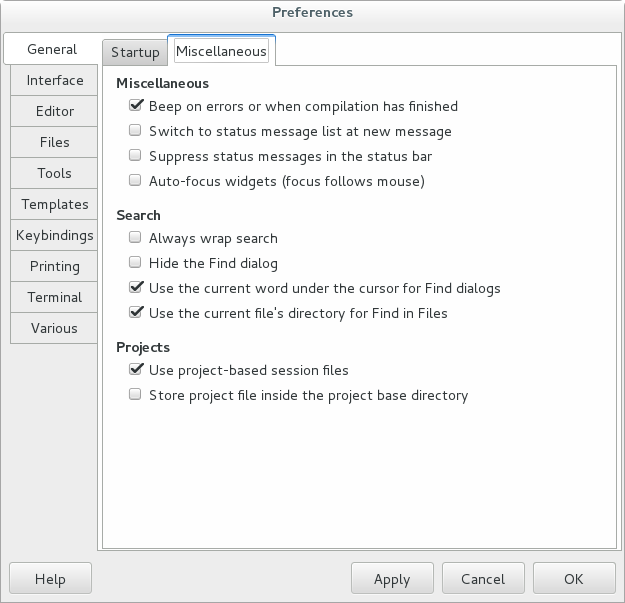The image size is (625, 603).
Task: Enable auto-focus widgets option
Action: [135, 181]
